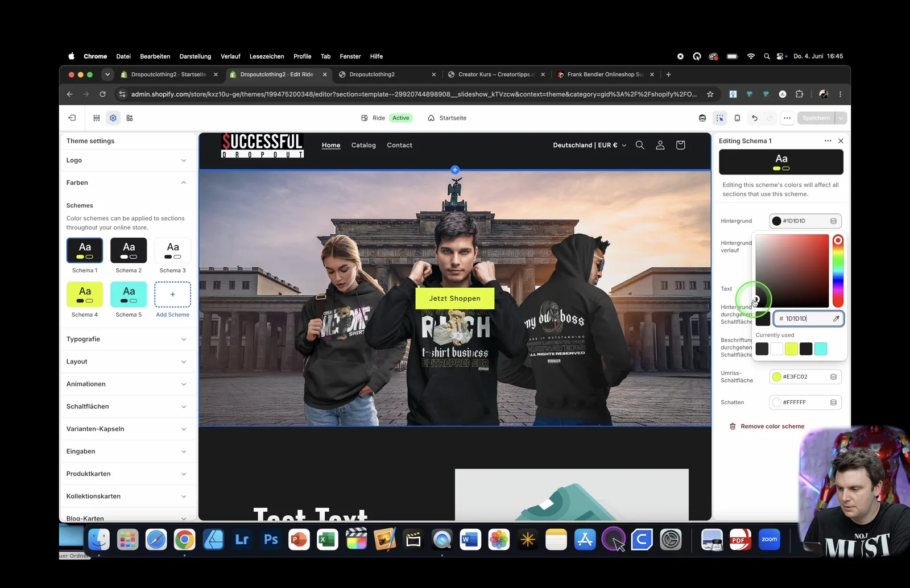This screenshot has height=588, width=910.
Task: Expand the Schaltflächen settings
Action: pos(128,407)
